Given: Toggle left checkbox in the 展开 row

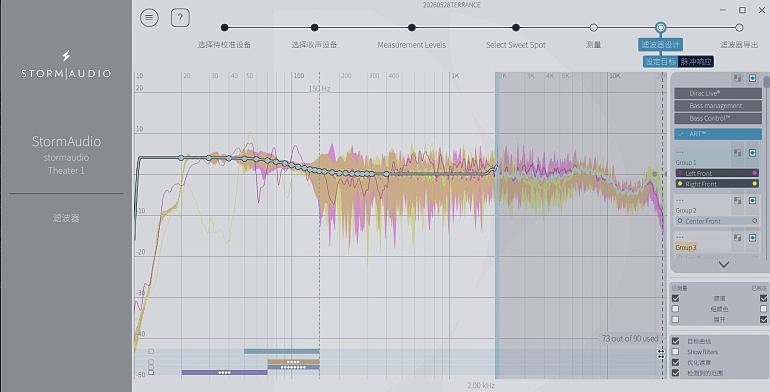Looking at the screenshot, I should tap(676, 319).
